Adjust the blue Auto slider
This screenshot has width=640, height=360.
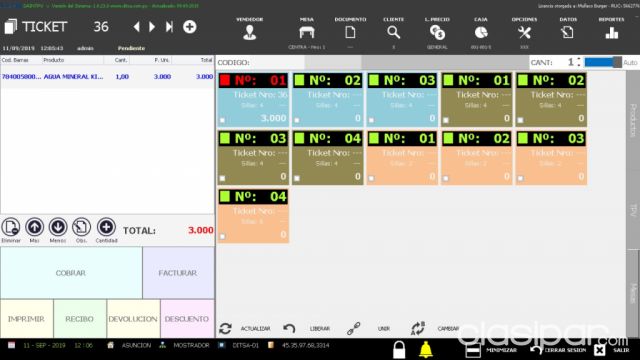(x=603, y=62)
